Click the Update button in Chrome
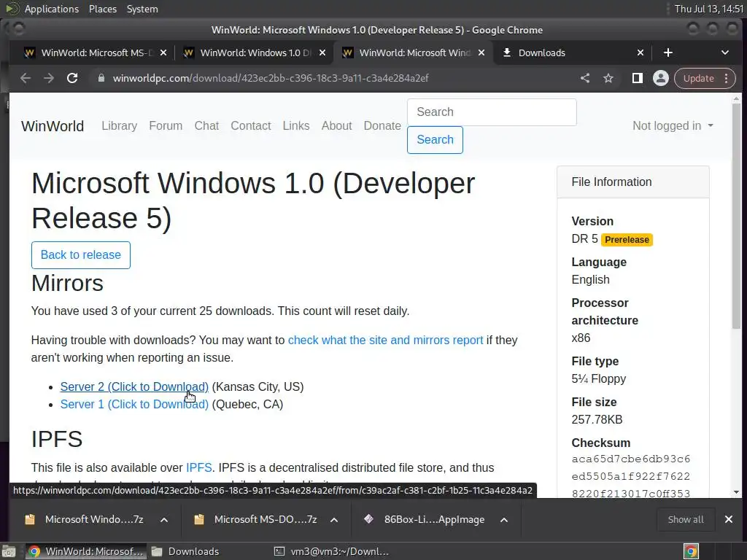 pyautogui.click(x=698, y=78)
